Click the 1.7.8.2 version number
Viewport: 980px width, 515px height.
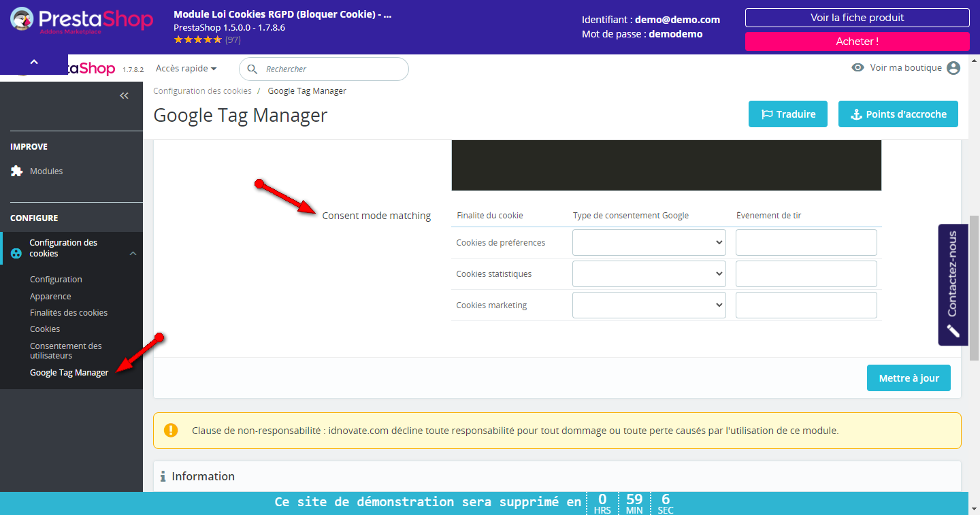pyautogui.click(x=133, y=70)
